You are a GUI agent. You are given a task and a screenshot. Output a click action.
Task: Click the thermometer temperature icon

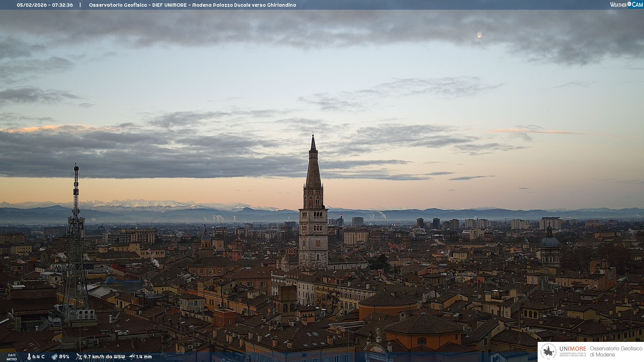coord(29,357)
